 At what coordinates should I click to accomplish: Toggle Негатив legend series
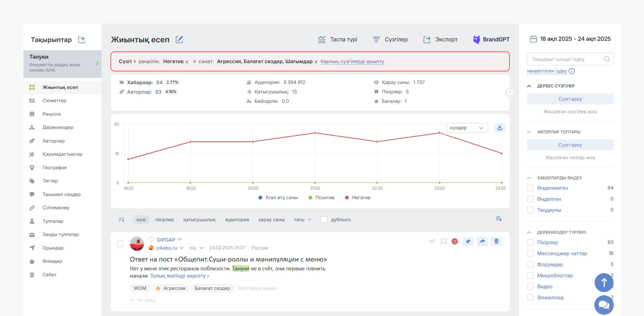coord(357,198)
